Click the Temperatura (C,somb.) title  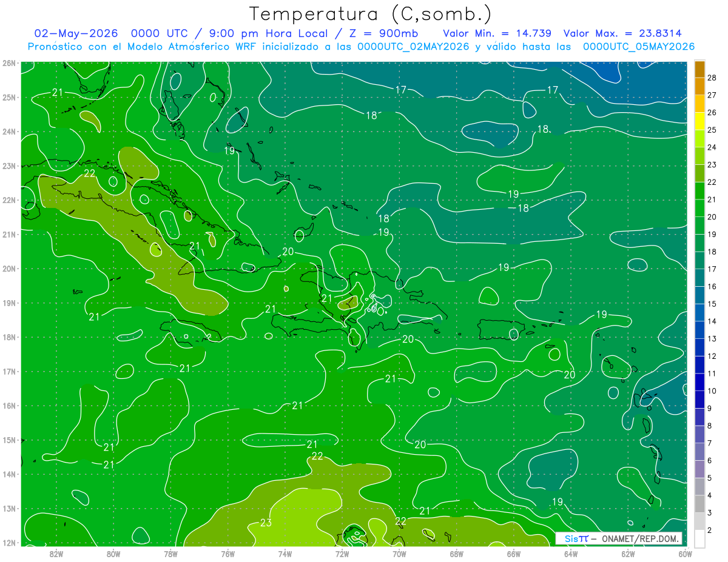click(x=371, y=14)
